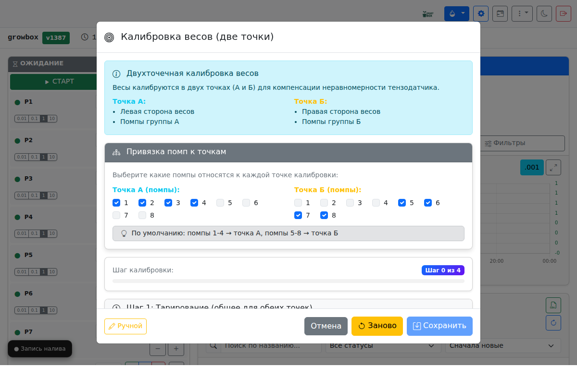The height and width of the screenshot is (392, 577).
Task: Click the lightbulb icon in default hint
Action: pos(124,233)
